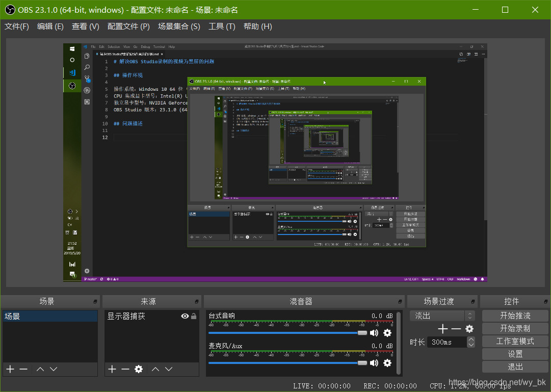Move the selected scene down
The height and width of the screenshot is (392, 551).
click(54, 369)
